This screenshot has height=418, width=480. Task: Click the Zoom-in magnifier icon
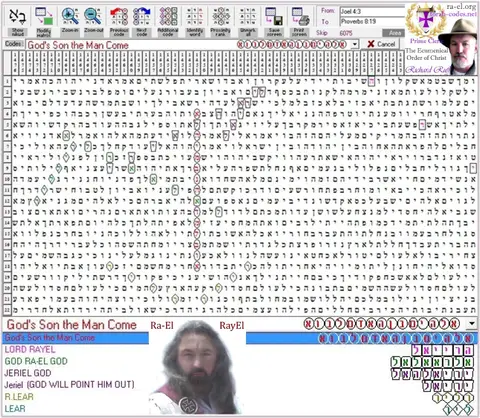pos(70,16)
